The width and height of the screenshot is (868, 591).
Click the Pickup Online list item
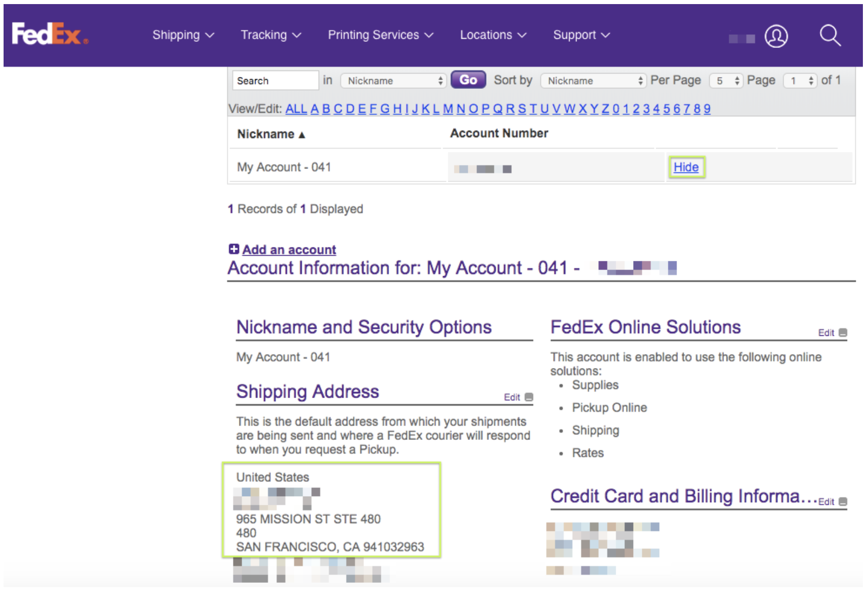[610, 407]
